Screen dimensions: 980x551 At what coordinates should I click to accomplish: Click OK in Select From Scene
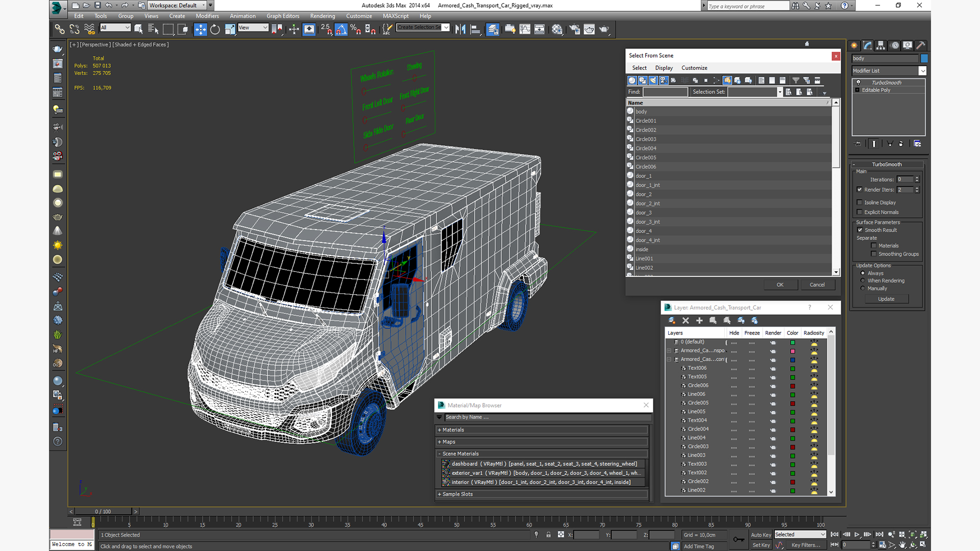click(780, 285)
